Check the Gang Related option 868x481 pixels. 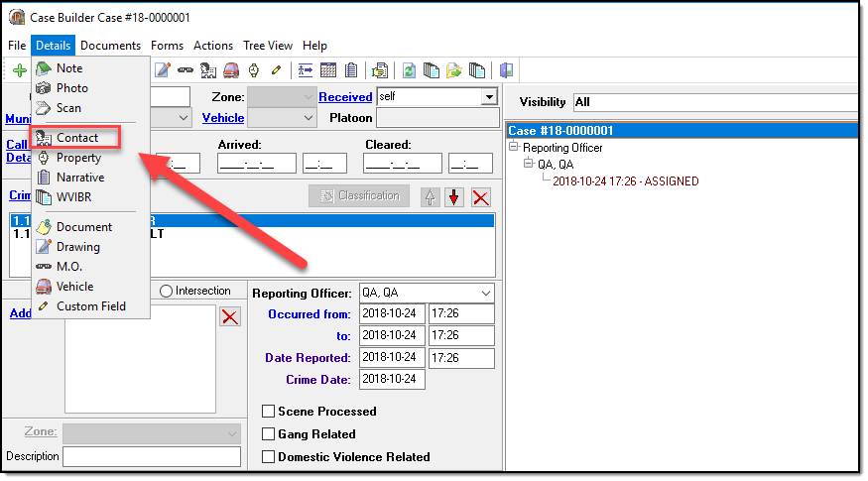tap(269, 434)
